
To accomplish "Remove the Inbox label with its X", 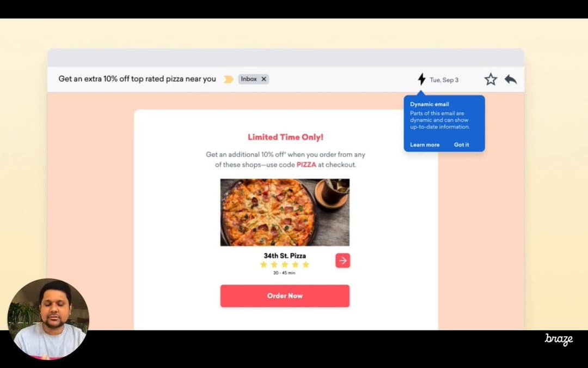I will point(264,79).
